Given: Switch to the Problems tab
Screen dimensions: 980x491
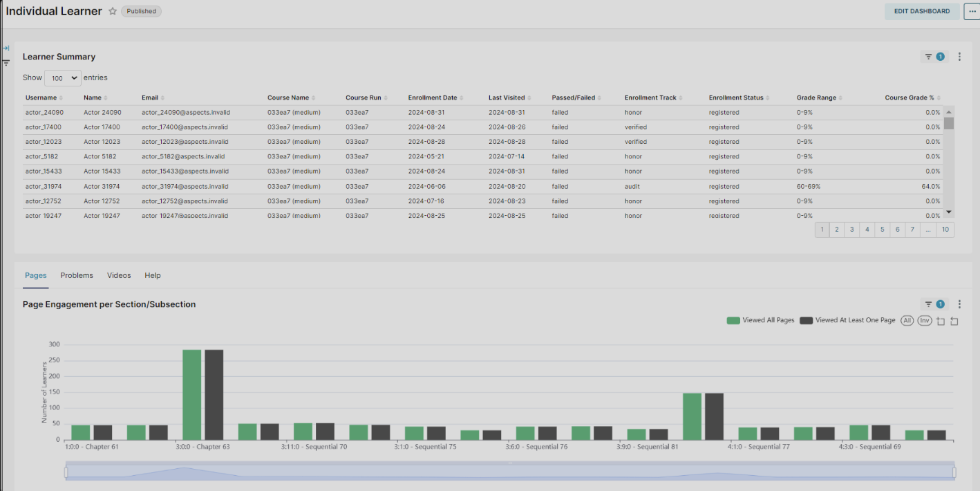Looking at the screenshot, I should tap(77, 275).
